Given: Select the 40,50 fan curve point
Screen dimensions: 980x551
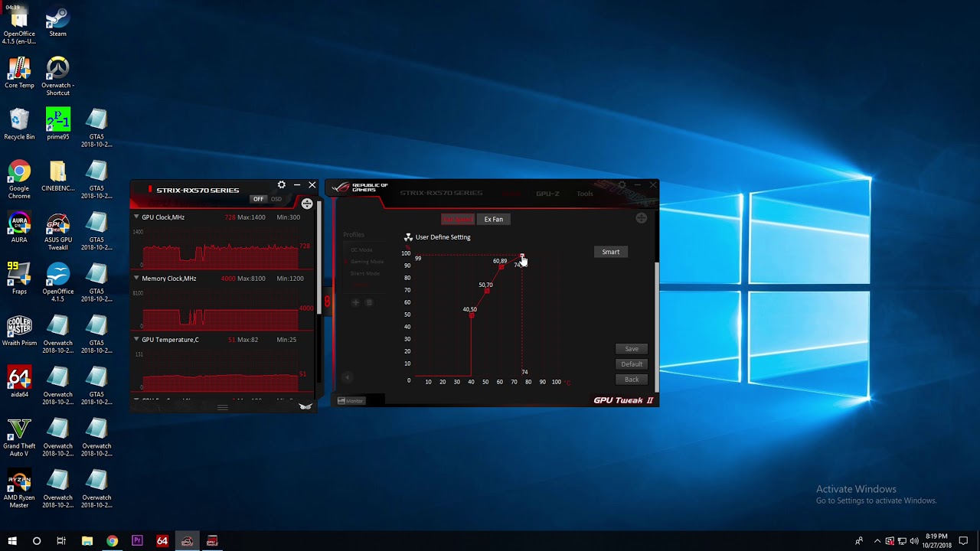Looking at the screenshot, I should pyautogui.click(x=472, y=315).
